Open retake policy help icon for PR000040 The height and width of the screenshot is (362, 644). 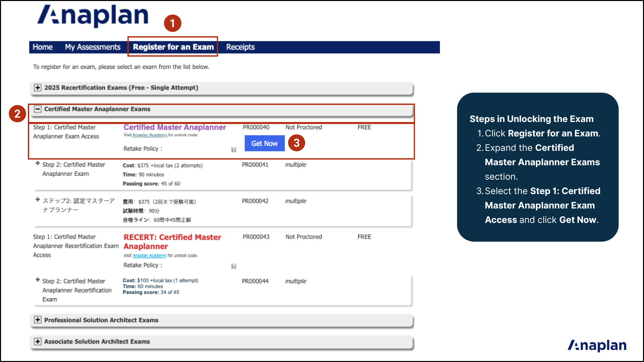click(234, 149)
